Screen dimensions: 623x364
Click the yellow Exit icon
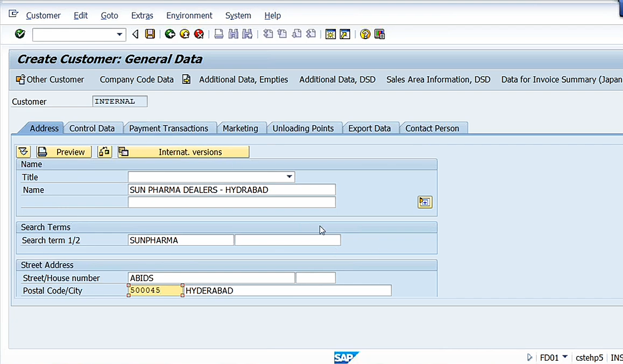[x=185, y=34]
